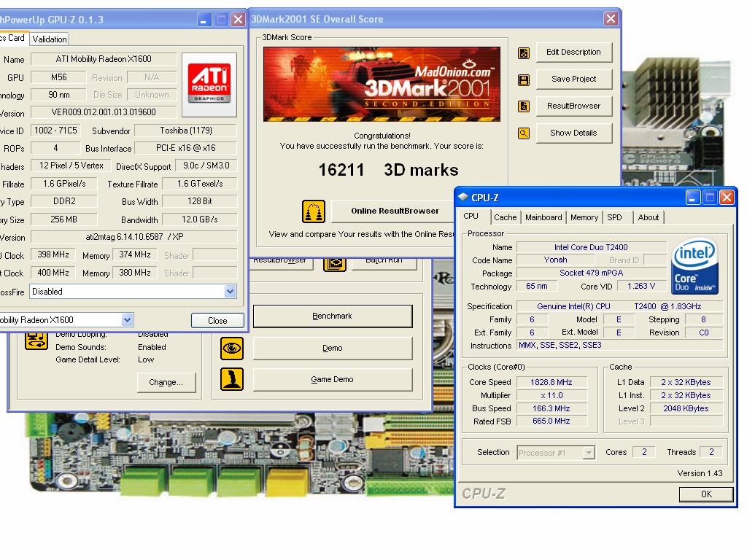Click the ResultBrowser document icon
This screenshot has height=560, width=747.
[x=524, y=106]
